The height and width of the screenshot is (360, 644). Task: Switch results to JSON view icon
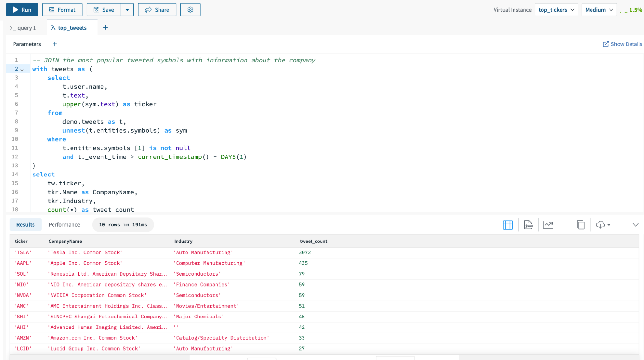coord(528,225)
